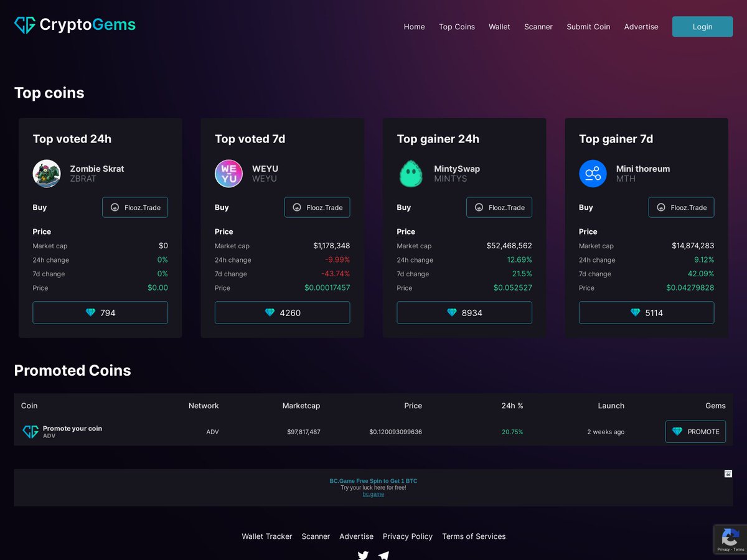Open the Scanner menu item
The width and height of the screenshot is (747, 560).
pos(538,27)
